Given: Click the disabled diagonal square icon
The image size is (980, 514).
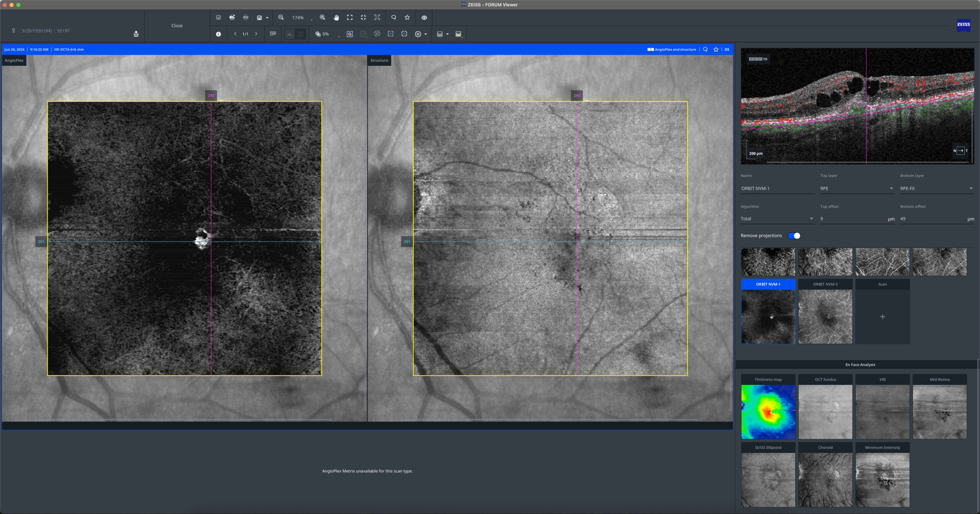Looking at the screenshot, I should (x=363, y=34).
